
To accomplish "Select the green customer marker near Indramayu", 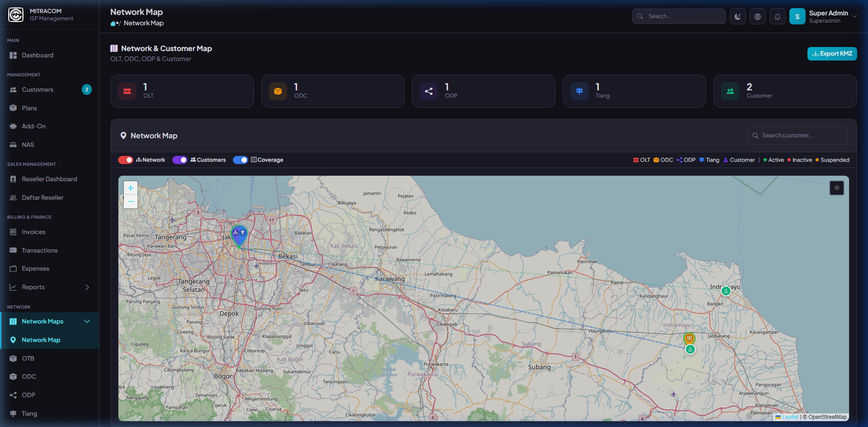I will [x=726, y=291].
